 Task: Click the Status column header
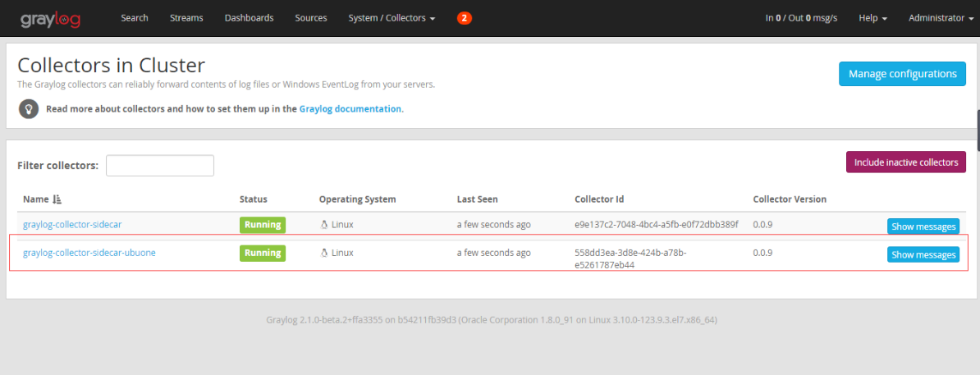pos(253,199)
